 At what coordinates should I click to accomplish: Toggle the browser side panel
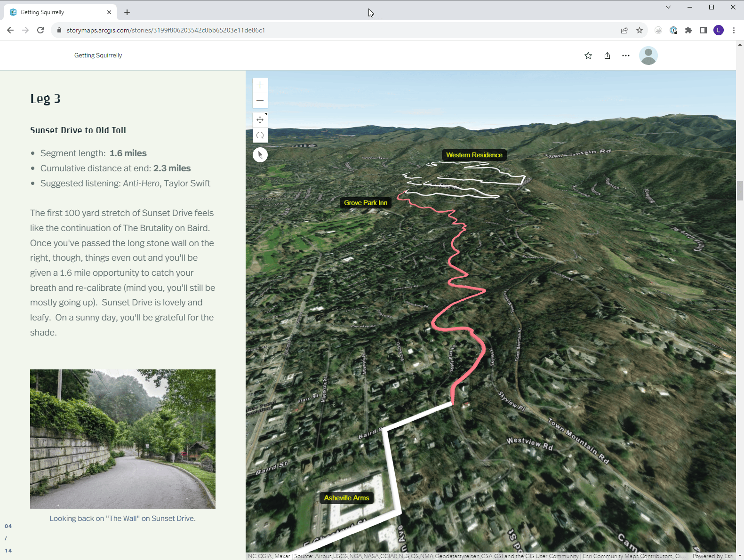coord(704,30)
